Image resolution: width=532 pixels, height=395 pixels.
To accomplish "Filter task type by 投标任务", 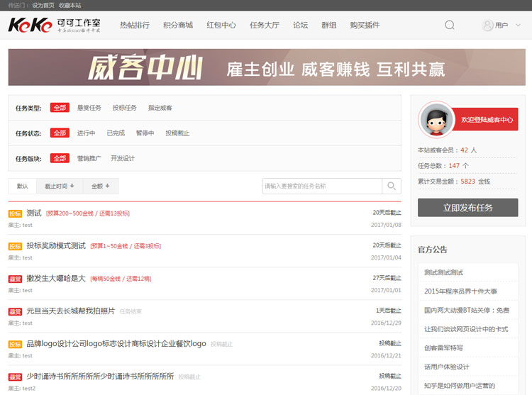I will click(x=125, y=108).
